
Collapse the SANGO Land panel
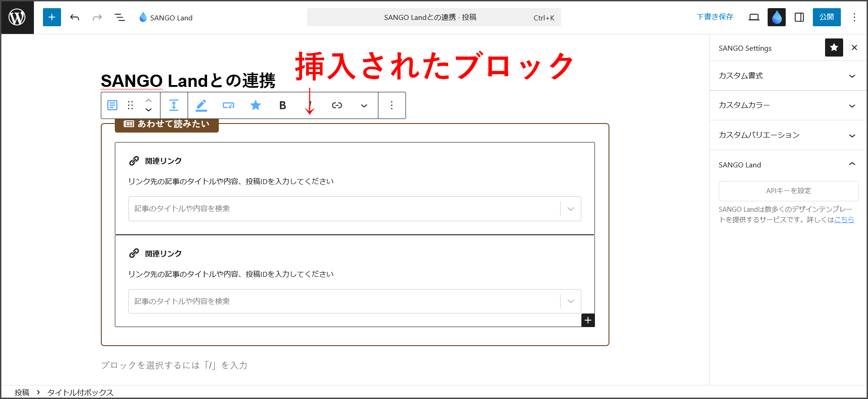tap(788, 165)
